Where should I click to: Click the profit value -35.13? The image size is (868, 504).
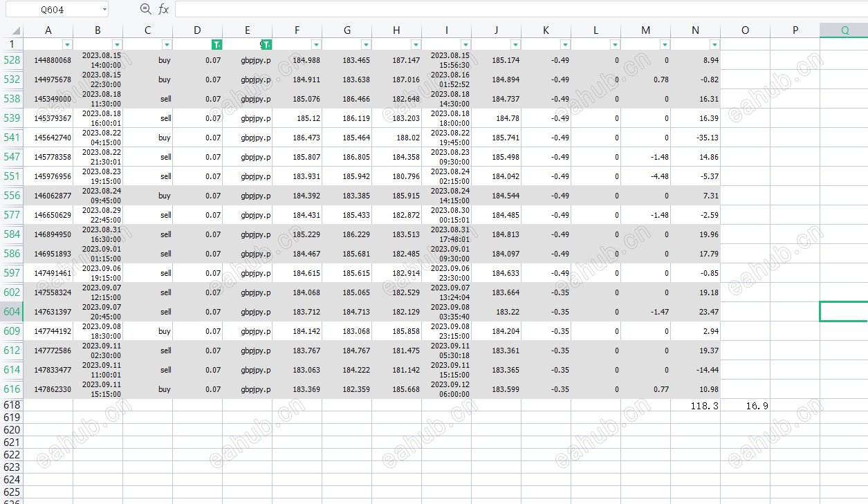tap(707, 138)
